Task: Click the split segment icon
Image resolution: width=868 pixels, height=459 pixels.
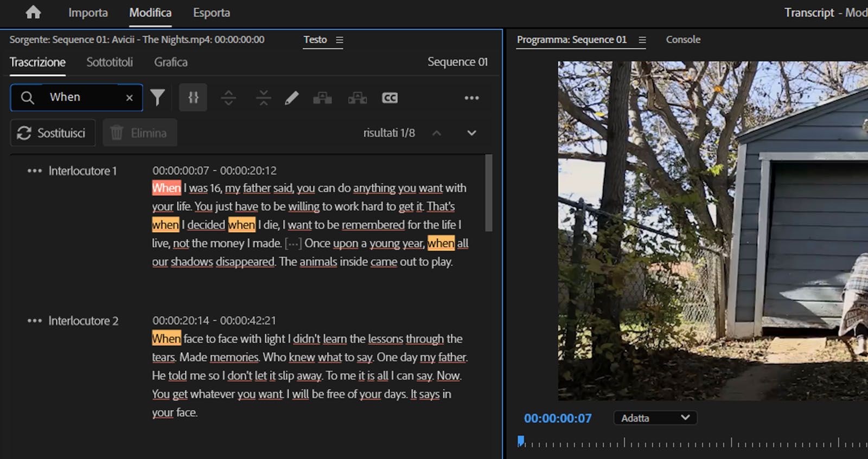Action: pyautogui.click(x=228, y=98)
